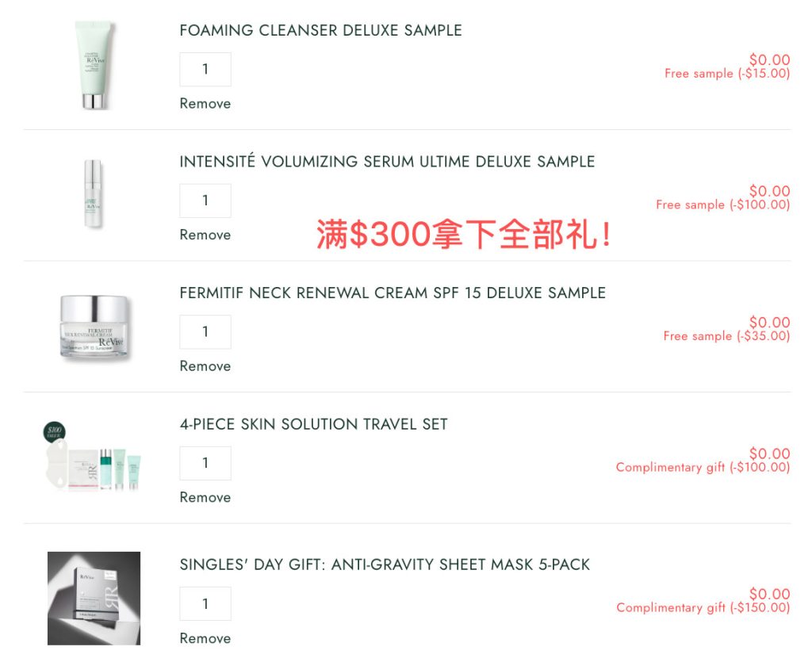
Task: Remove the Foaming Cleanser Deluxe Sample
Action: pyautogui.click(x=205, y=104)
